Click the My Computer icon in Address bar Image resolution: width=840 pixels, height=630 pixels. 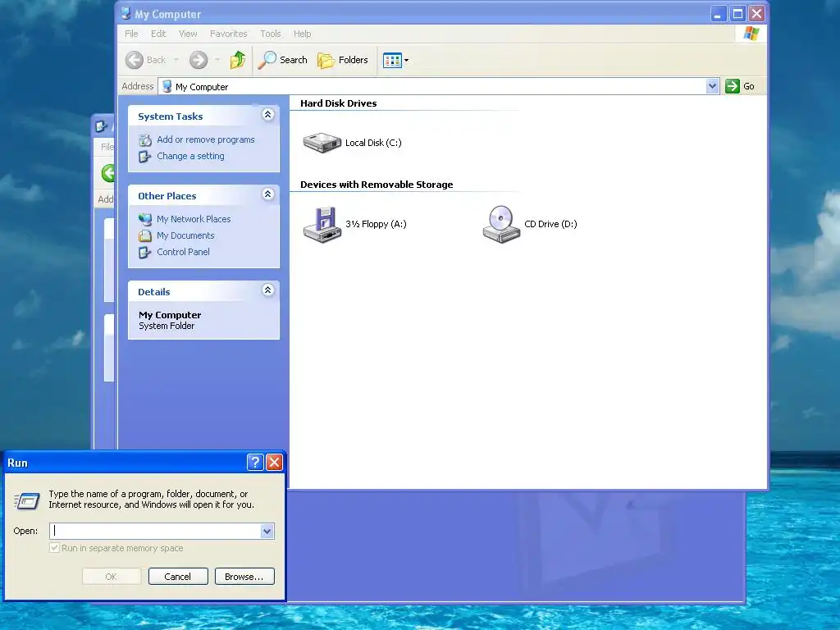(167, 86)
